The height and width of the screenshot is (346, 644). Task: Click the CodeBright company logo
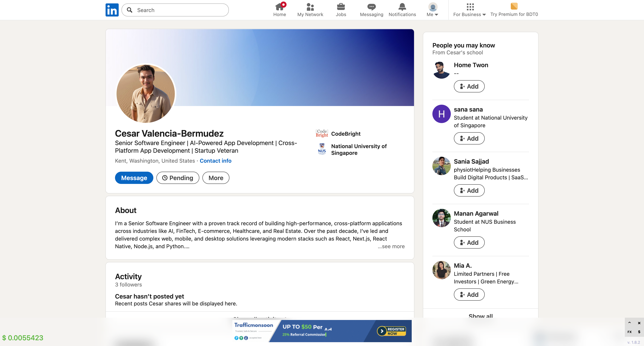tap(322, 134)
